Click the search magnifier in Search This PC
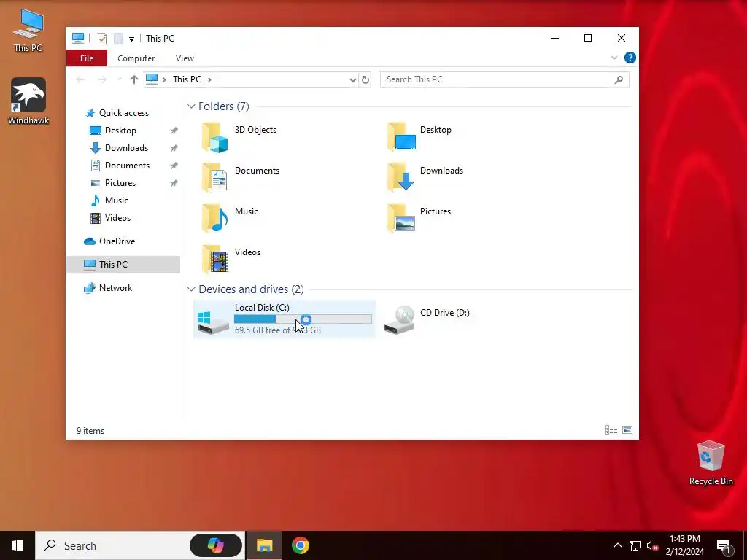 coord(619,79)
